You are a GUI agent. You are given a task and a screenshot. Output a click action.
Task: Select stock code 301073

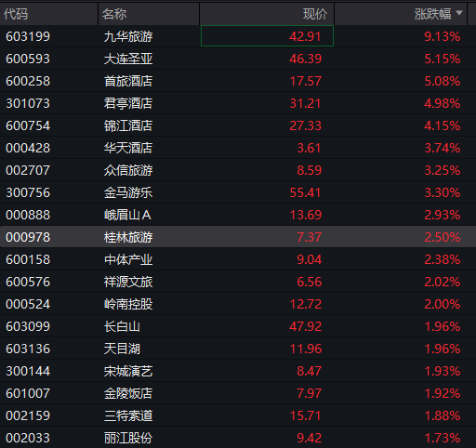click(x=28, y=103)
